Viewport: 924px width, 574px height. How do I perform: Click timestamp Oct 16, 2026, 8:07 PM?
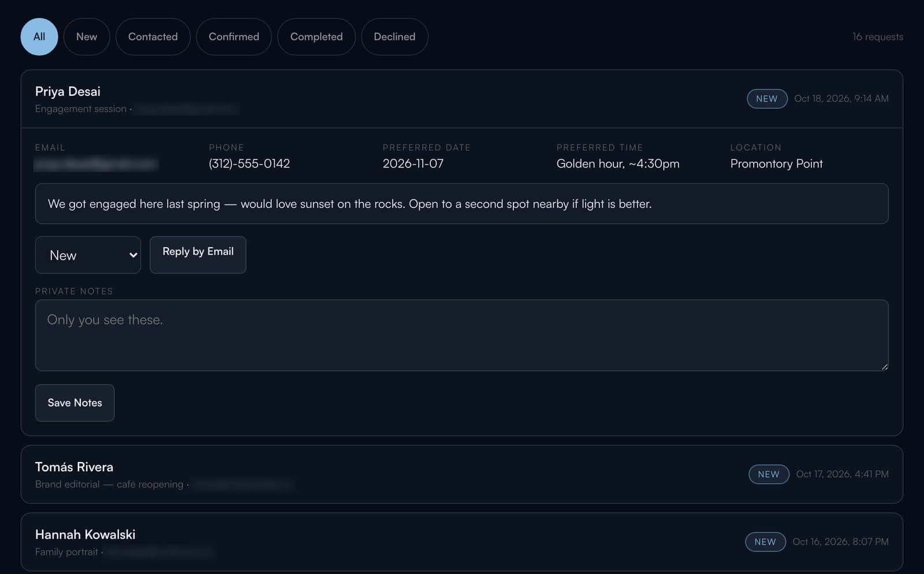point(840,542)
